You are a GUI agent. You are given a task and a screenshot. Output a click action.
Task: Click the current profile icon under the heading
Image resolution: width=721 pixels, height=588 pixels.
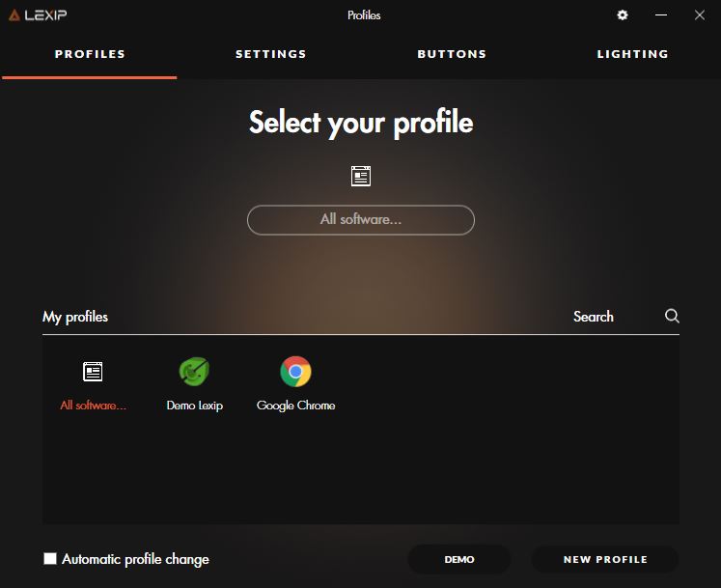click(361, 177)
